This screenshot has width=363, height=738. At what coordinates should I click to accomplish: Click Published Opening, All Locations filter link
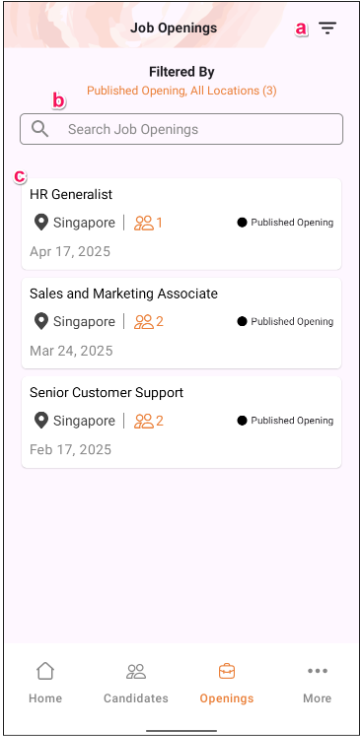tap(182, 90)
